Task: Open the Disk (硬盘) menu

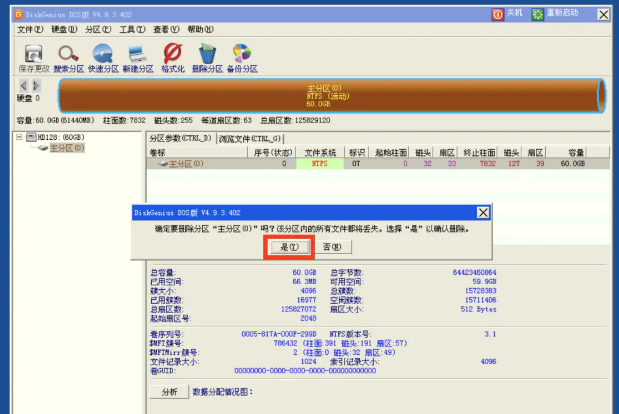Action: (x=64, y=30)
